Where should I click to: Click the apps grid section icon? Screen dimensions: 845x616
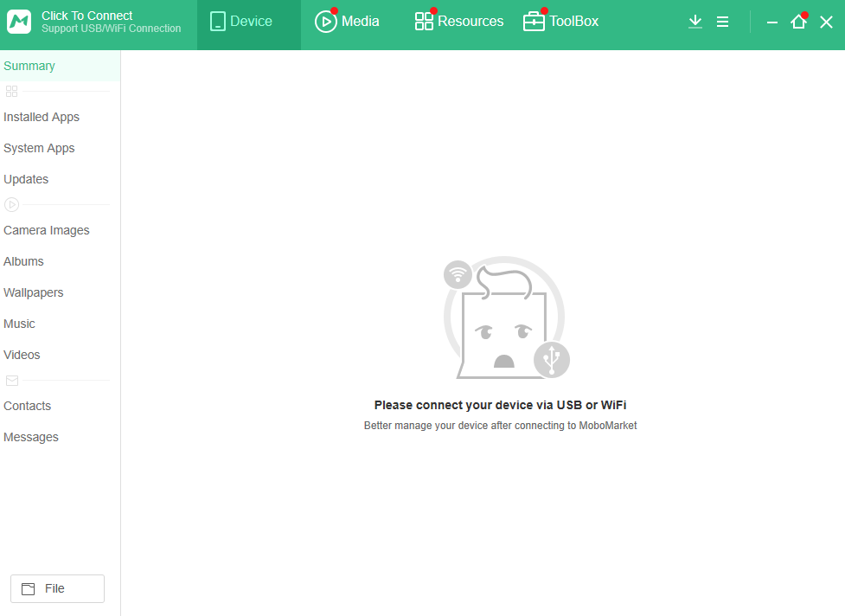point(11,91)
